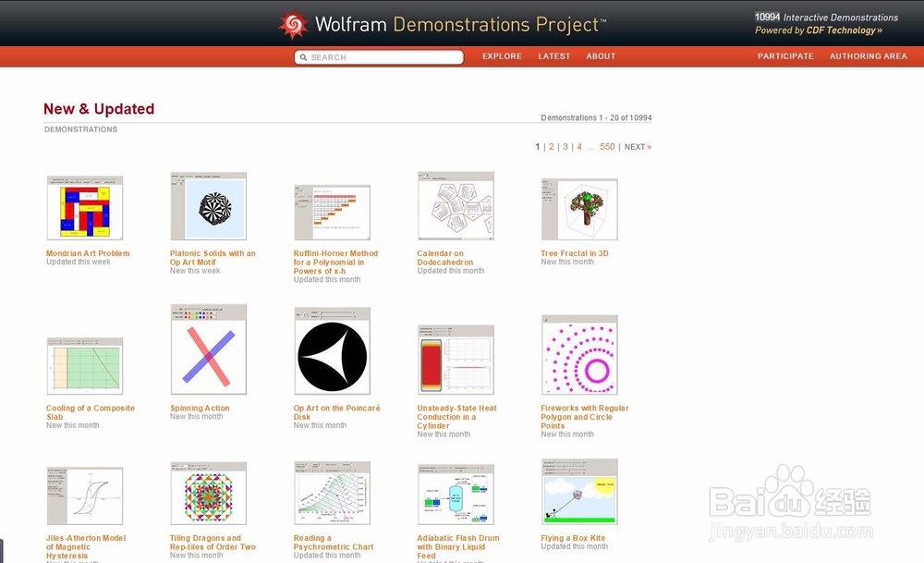Click the Wolfram Demonstrations Project title

click(460, 24)
